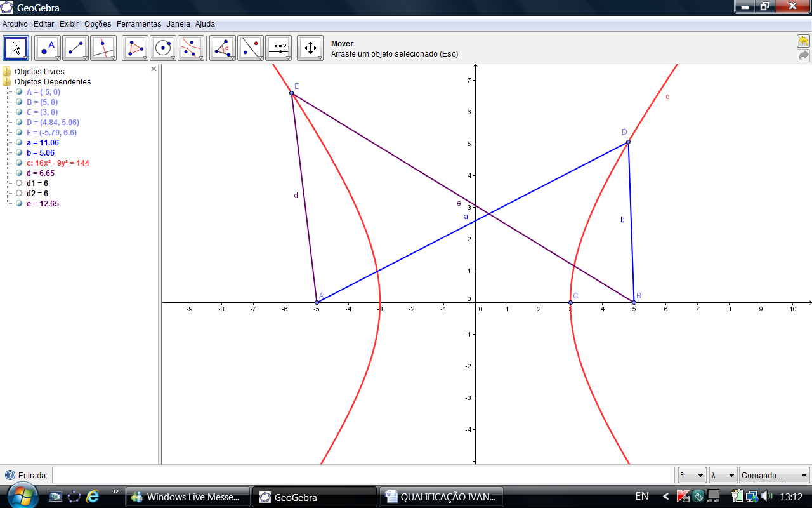The width and height of the screenshot is (812, 508).
Task: Open the Arquivo menu
Action: coord(15,24)
